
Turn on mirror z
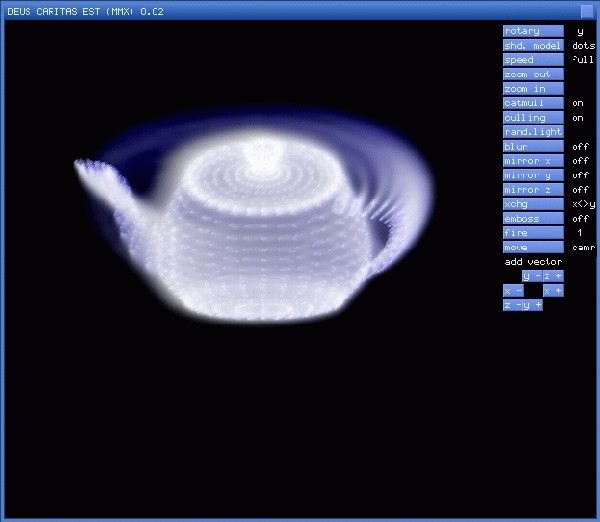coord(532,190)
